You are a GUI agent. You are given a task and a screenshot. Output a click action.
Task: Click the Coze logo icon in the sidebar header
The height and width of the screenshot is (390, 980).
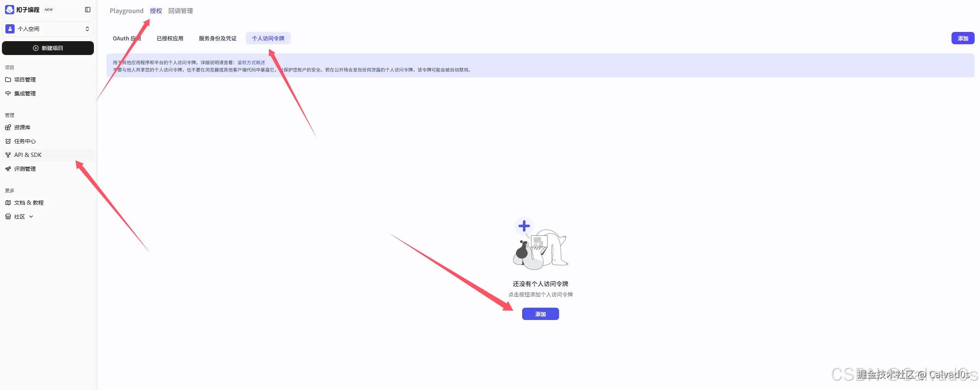coord(10,10)
